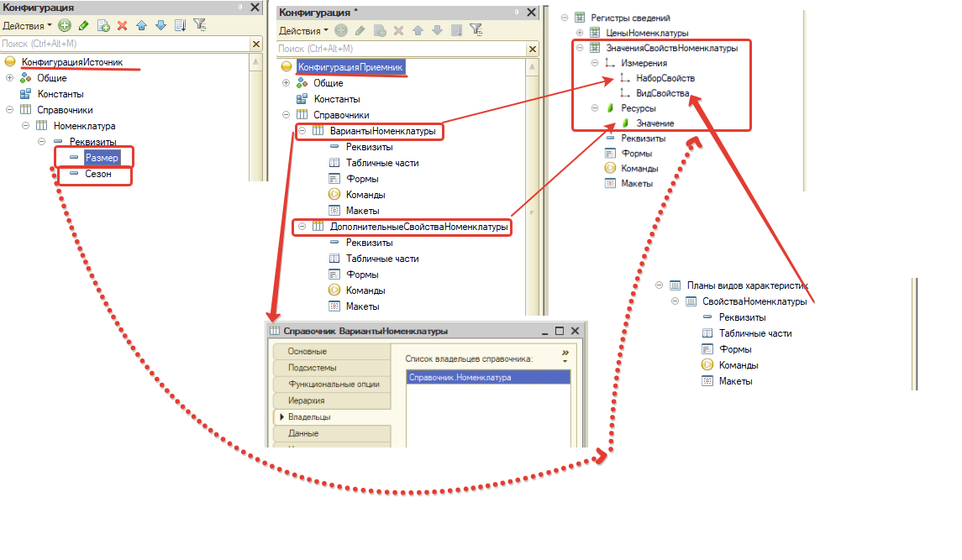The height and width of the screenshot is (560, 962).
Task: Collapse Планы видов характеристик node
Action: (x=659, y=285)
